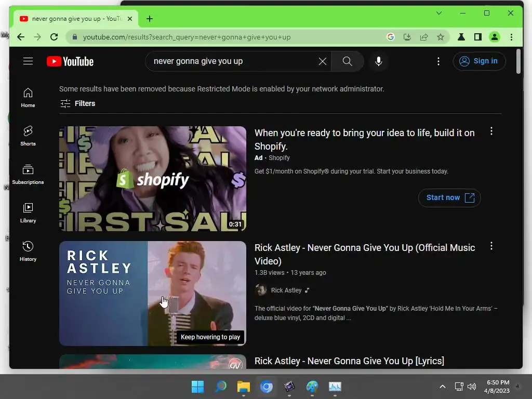Viewport: 532px width, 399px height.
Task: Bookmark this page with the star
Action: (441, 37)
